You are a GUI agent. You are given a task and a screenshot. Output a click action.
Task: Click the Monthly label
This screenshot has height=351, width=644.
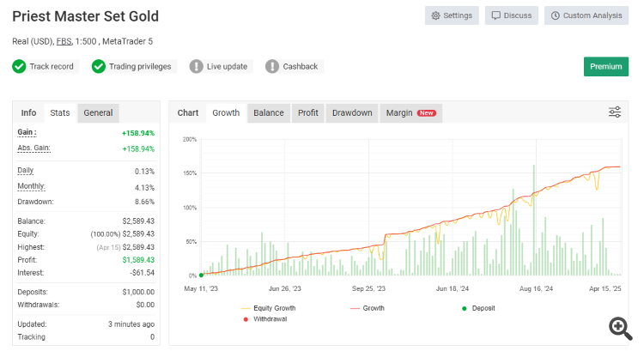pos(31,186)
